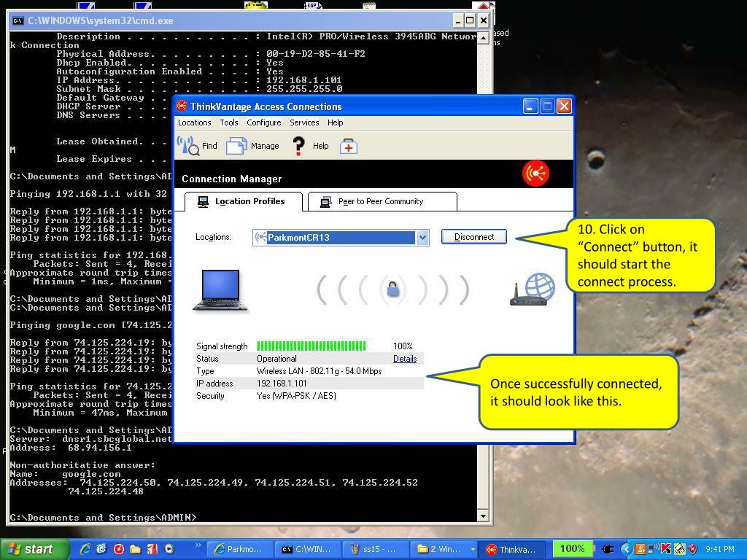Screen dimensions: 747x560
Task: Click the cmd.exe scrollbar down arrow
Action: pos(483,516)
